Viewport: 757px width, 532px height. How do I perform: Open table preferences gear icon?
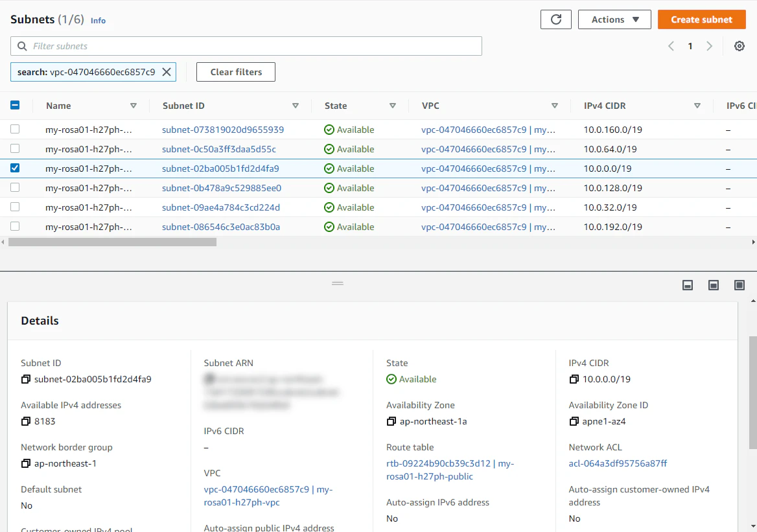click(739, 46)
